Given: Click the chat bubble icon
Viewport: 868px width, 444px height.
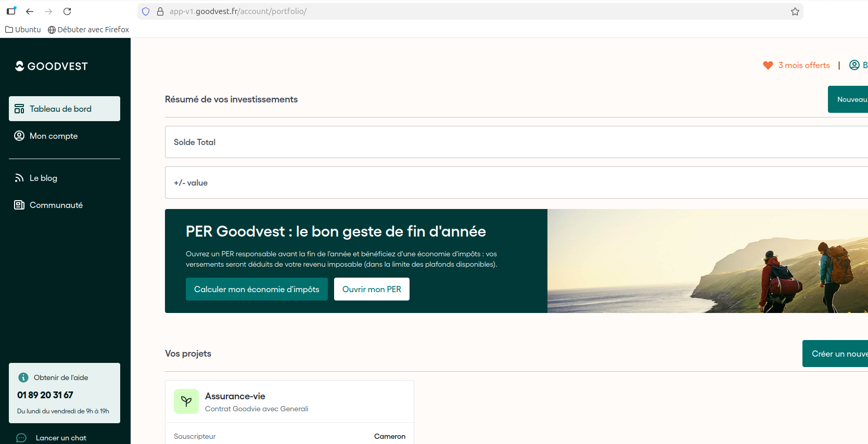Looking at the screenshot, I should pyautogui.click(x=21, y=438).
